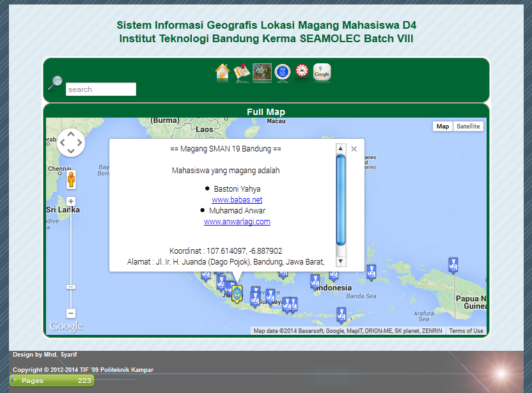
Task: Close the SMAN 19 Bandung info window
Action: pos(354,148)
